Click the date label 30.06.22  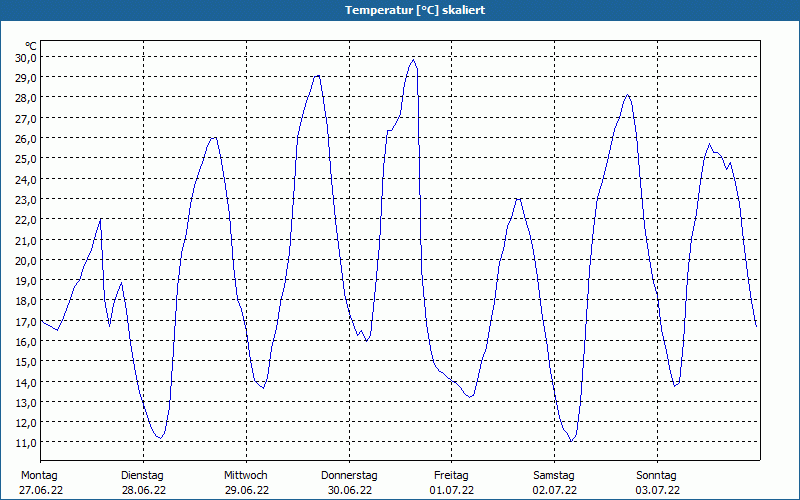click(349, 490)
